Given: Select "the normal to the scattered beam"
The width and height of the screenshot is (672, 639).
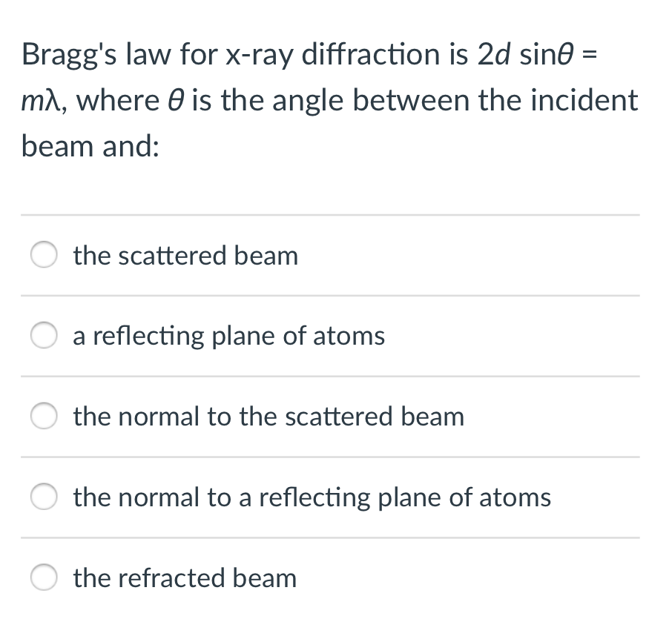Looking at the screenshot, I should coord(44,416).
